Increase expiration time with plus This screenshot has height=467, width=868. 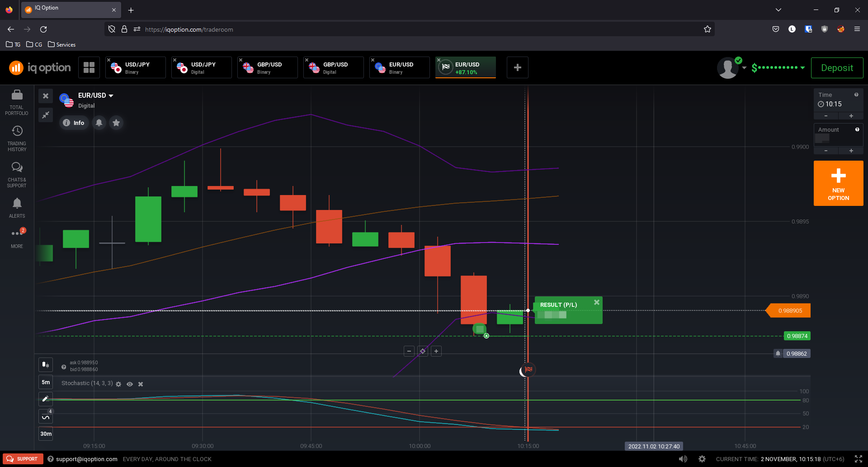(851, 116)
